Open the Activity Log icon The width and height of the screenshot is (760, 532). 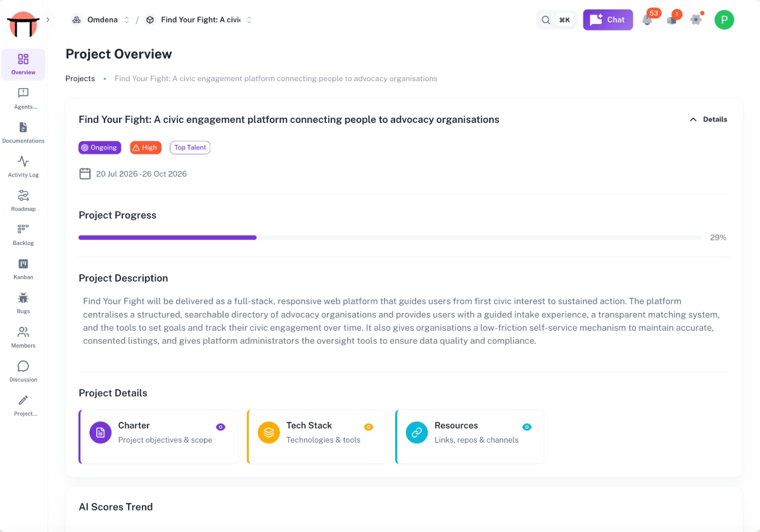coord(23,161)
